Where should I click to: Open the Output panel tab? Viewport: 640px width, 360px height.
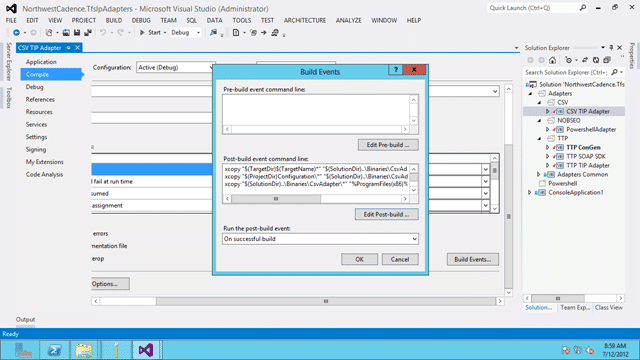click(x=25, y=320)
